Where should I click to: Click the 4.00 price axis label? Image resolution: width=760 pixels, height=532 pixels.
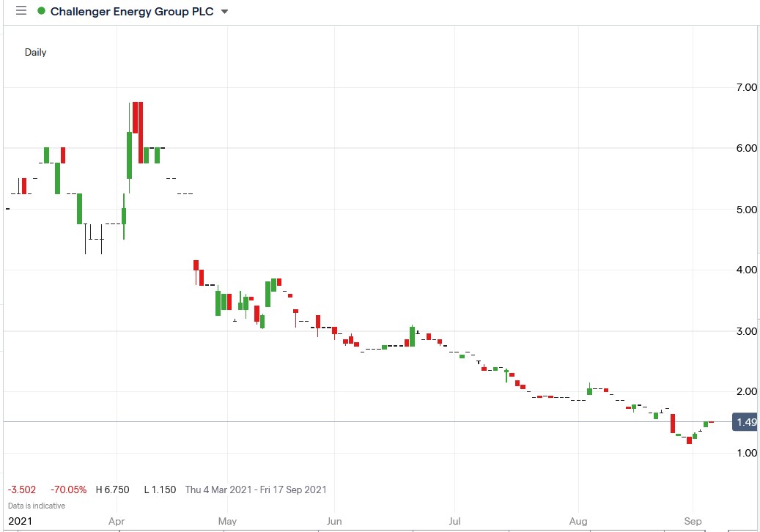click(x=746, y=270)
